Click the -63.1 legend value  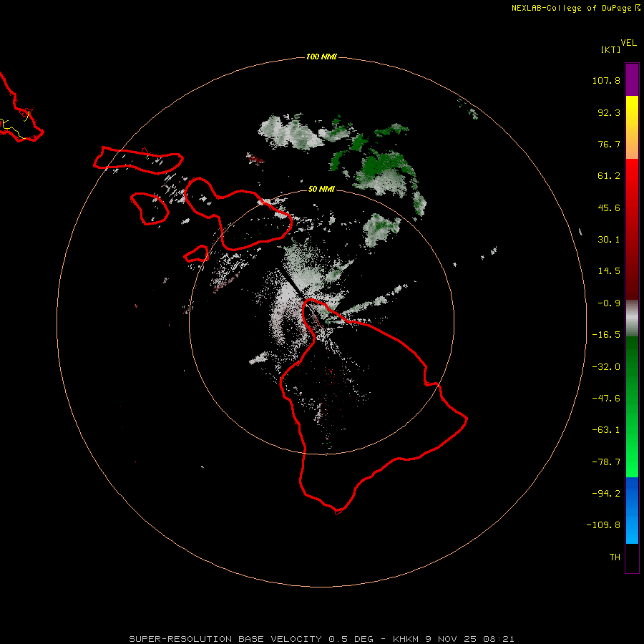click(x=606, y=430)
